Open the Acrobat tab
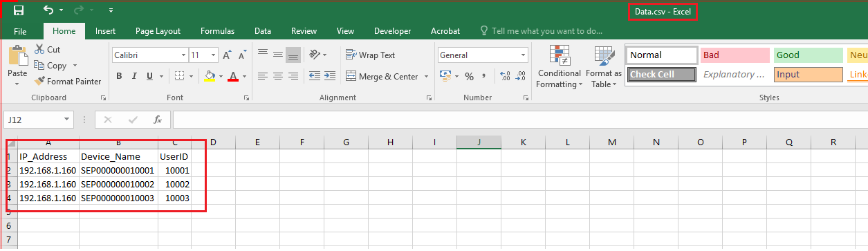Screen dimensions: 868x251 445,31
